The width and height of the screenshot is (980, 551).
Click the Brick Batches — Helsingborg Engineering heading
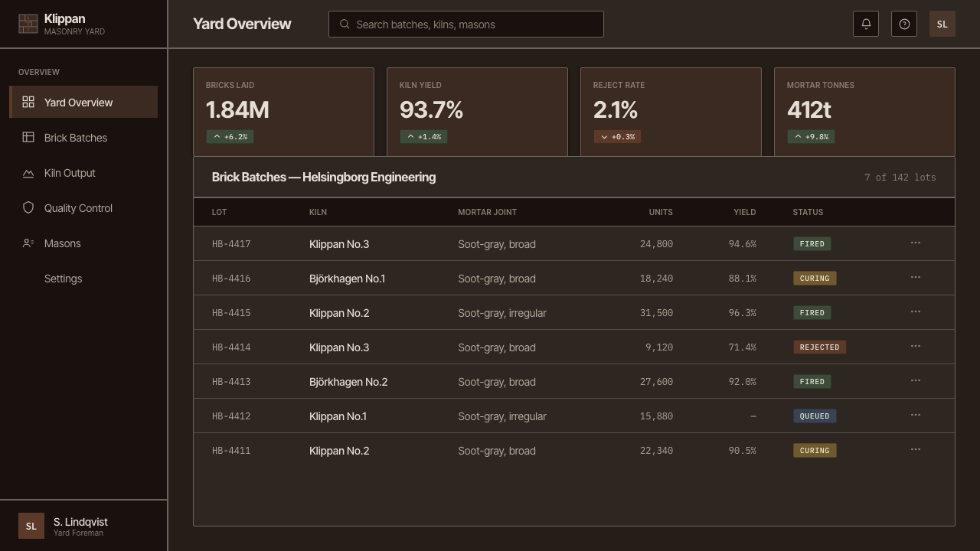click(x=324, y=177)
